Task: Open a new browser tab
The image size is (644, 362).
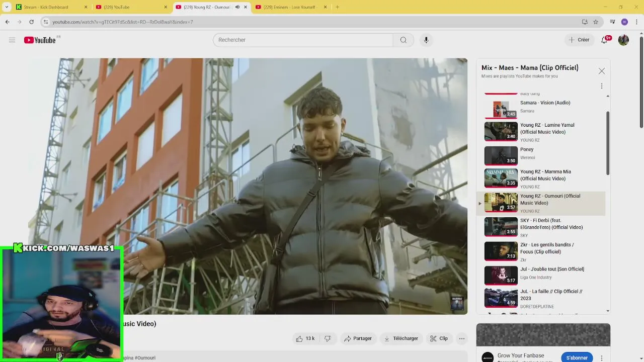Action: point(337,7)
